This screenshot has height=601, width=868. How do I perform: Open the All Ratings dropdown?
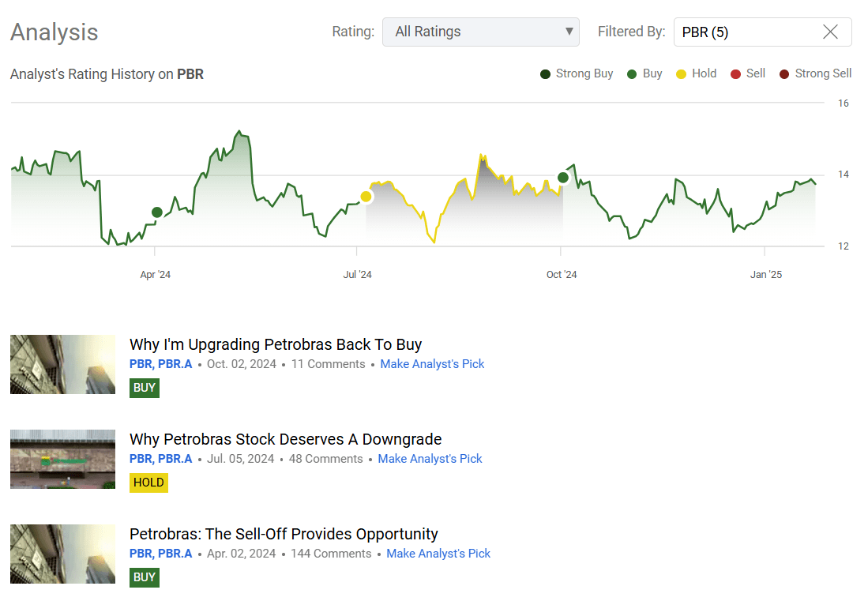pos(480,32)
